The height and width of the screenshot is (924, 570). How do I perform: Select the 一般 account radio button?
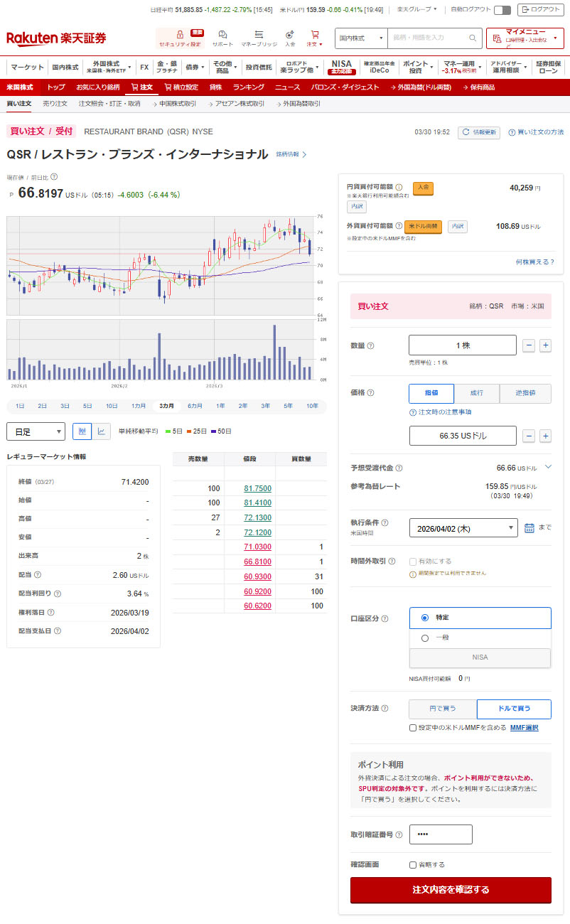click(x=425, y=638)
